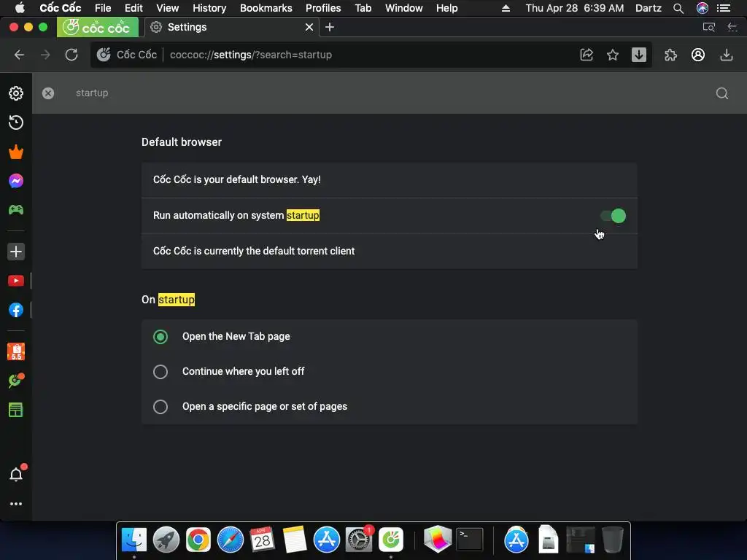
Task: Open the File menu
Action: [103, 8]
